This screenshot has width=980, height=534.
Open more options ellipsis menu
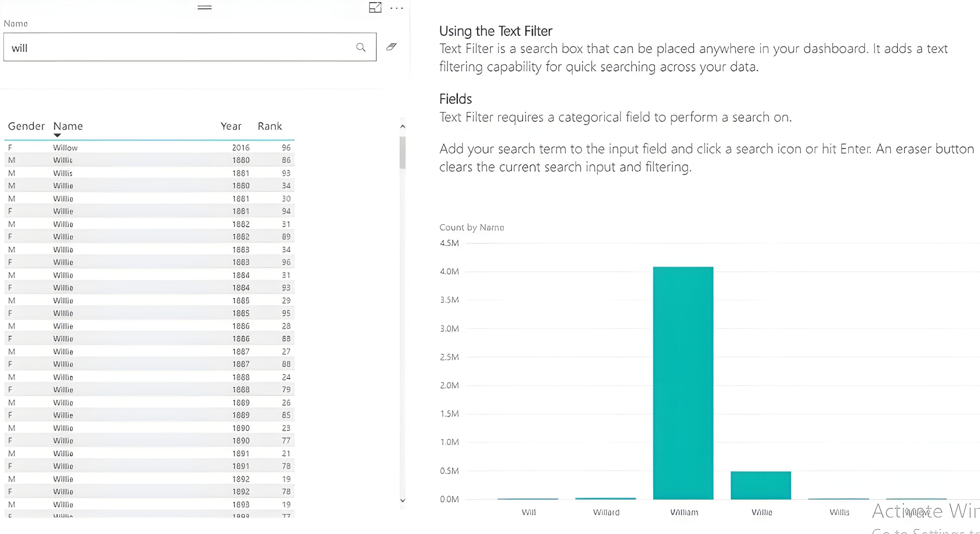coord(397,8)
